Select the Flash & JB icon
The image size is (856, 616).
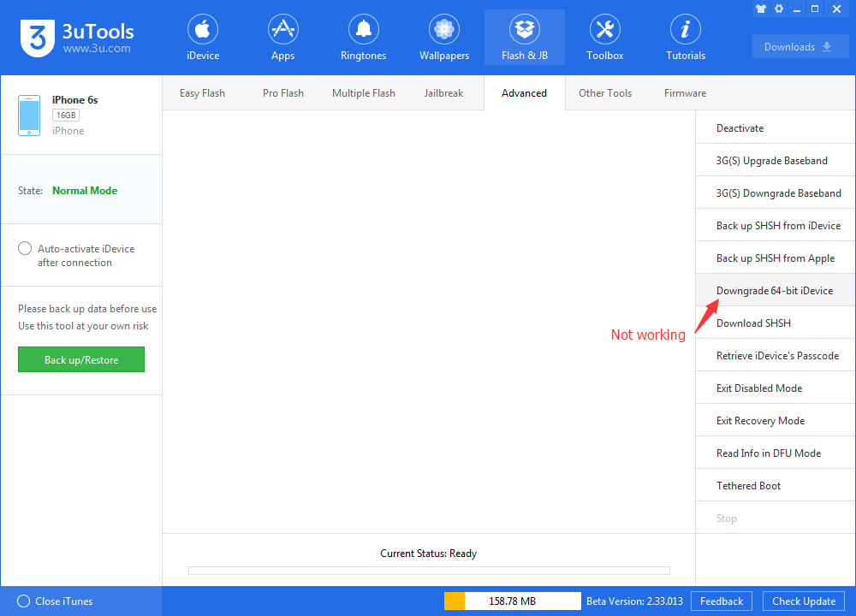(x=525, y=29)
